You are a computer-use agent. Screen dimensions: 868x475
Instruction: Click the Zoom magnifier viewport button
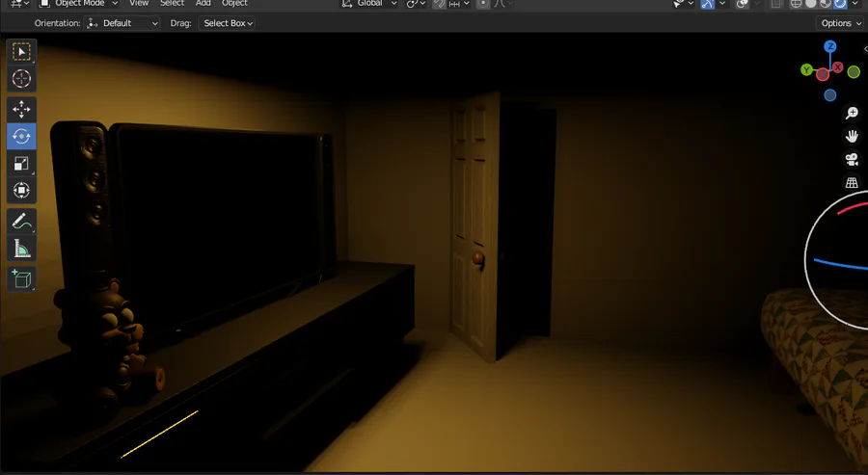pos(852,114)
